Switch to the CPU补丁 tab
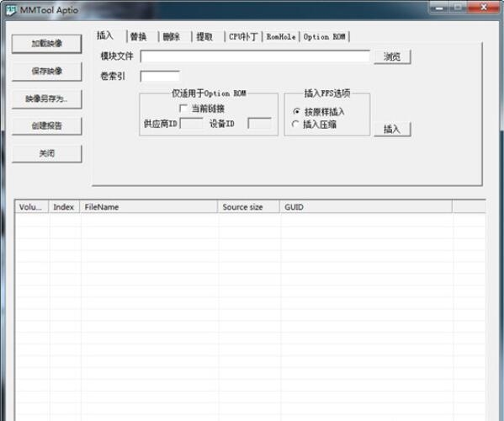This screenshot has height=421, width=504. [x=243, y=37]
